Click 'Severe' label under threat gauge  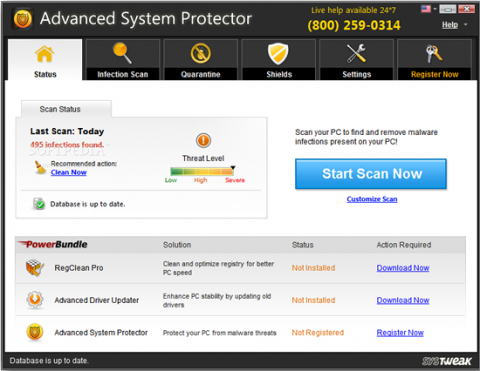pyautogui.click(x=235, y=180)
